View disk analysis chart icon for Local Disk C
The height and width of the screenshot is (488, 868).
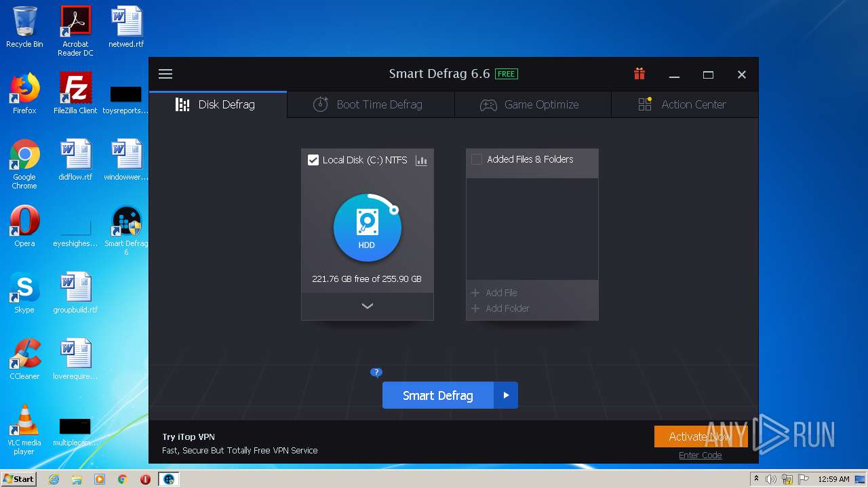421,161
